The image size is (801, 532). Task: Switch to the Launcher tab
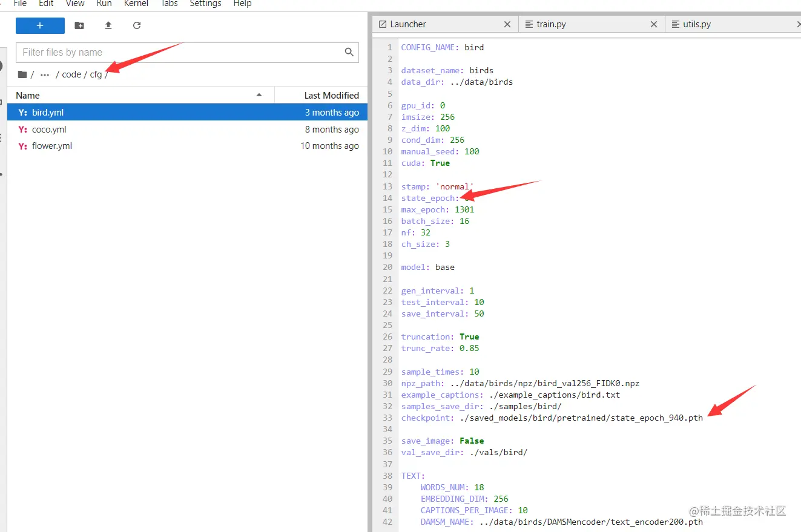445,24
